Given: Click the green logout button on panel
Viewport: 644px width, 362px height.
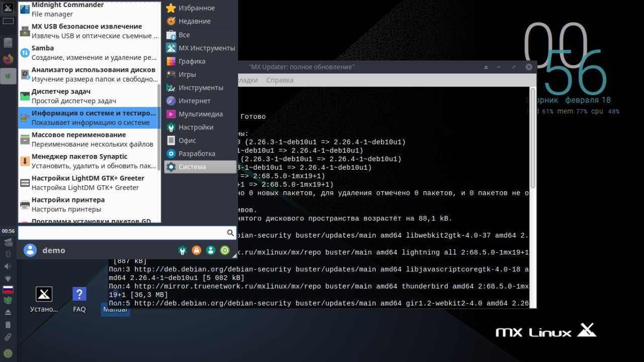Looking at the screenshot, I should 8,353.
